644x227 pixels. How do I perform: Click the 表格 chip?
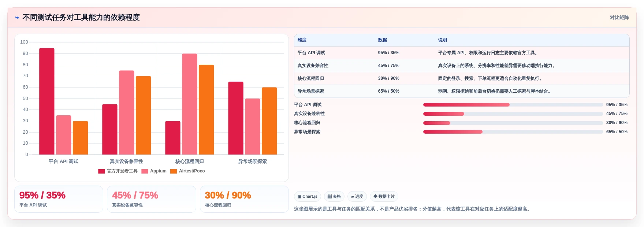click(x=334, y=197)
